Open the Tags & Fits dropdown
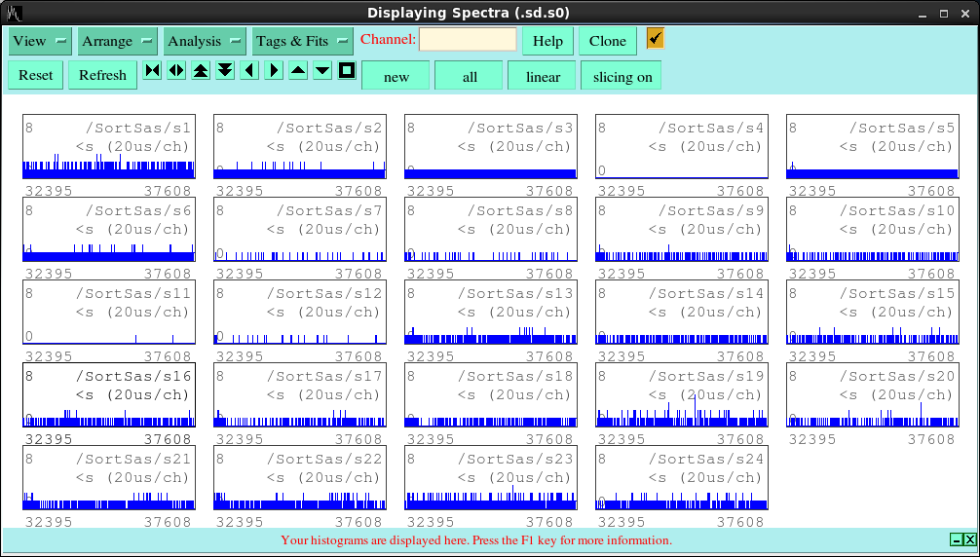This screenshot has width=980, height=557. (x=303, y=41)
